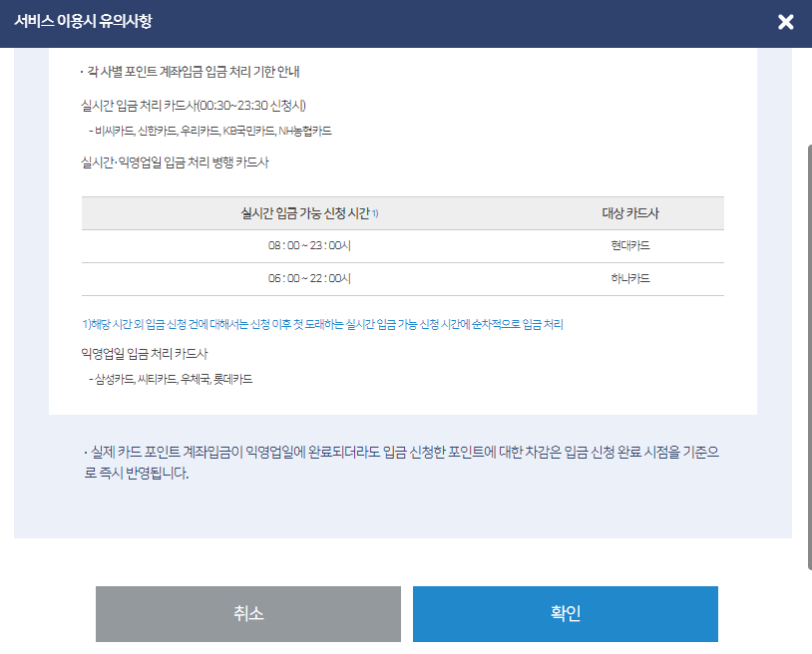
Task: Click the 익영업일 입금 처리 카드사 heading
Action: click(x=144, y=354)
